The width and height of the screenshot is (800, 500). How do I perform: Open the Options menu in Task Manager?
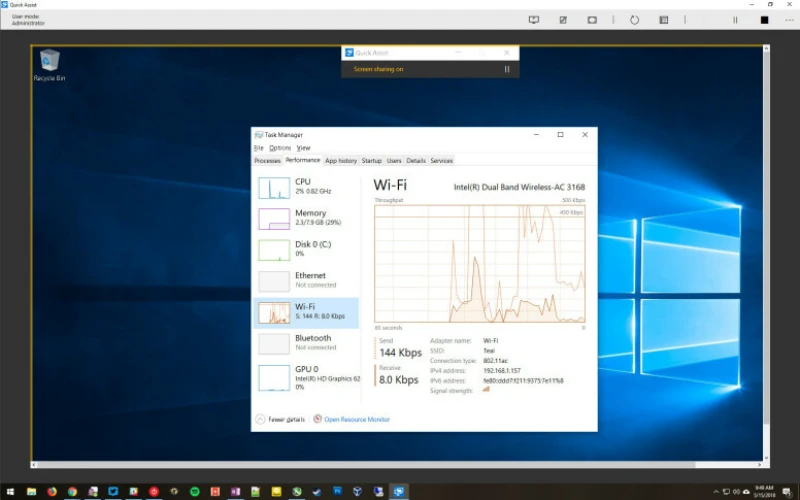click(x=280, y=148)
